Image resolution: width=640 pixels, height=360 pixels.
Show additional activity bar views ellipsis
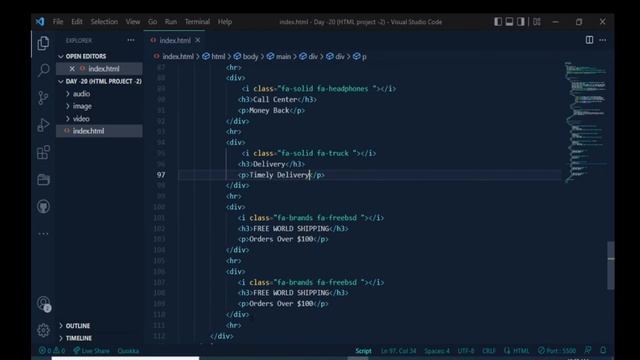coord(43,234)
